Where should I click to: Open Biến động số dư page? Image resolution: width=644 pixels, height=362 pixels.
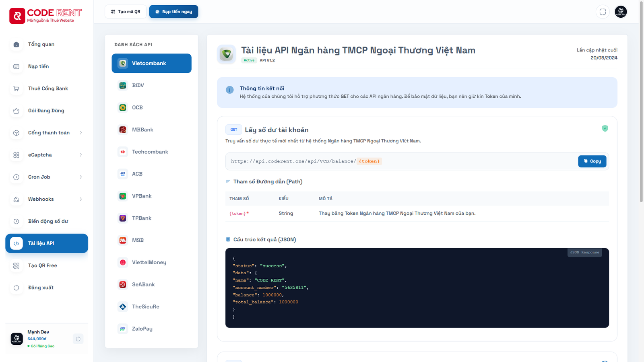click(48, 221)
